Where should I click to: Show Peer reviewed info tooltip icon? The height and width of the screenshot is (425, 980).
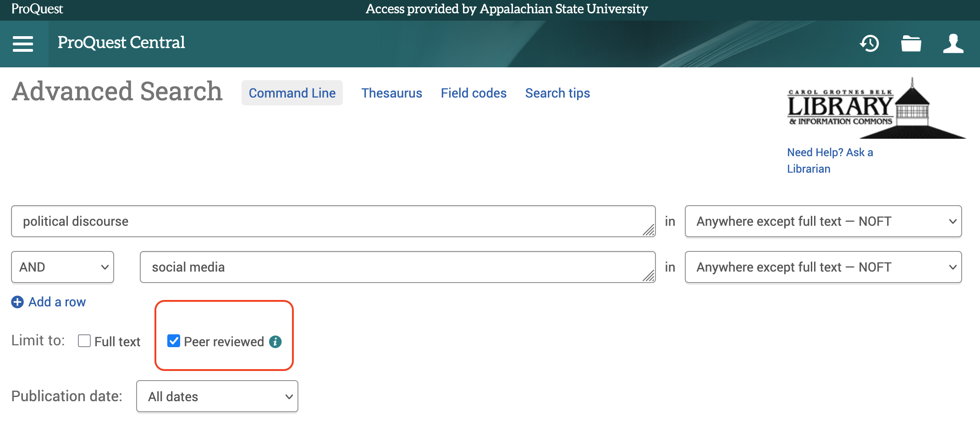click(275, 342)
